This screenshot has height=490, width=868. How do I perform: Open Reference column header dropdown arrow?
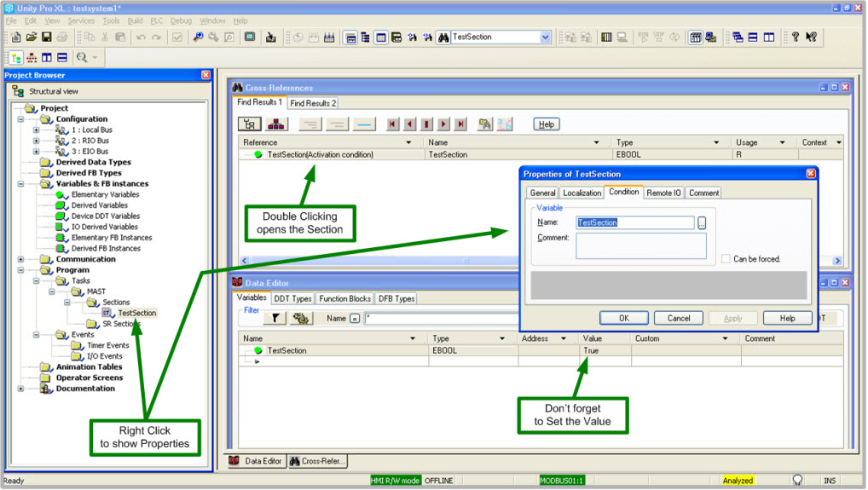pos(408,142)
